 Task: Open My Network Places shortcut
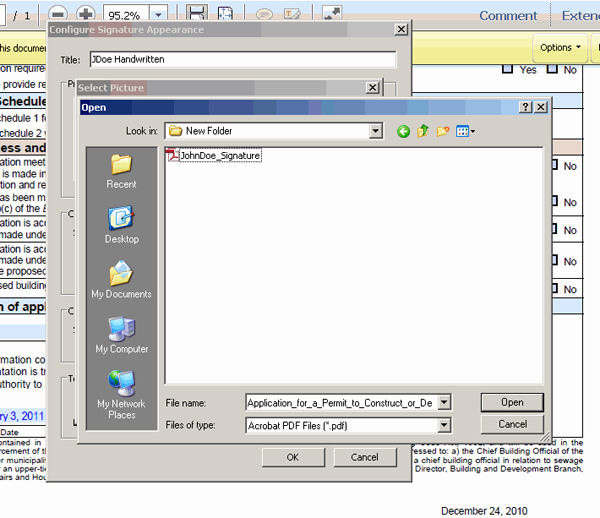[121, 394]
